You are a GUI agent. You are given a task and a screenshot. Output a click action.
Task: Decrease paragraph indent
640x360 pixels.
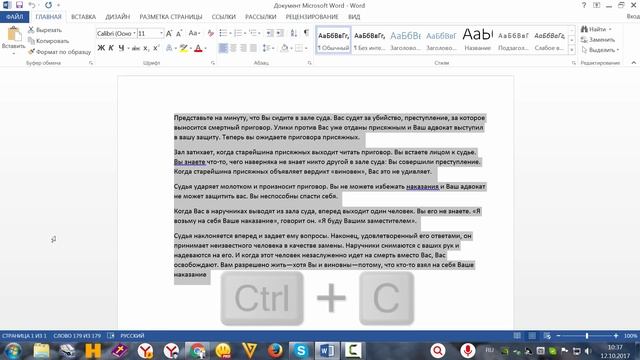tap(270, 33)
